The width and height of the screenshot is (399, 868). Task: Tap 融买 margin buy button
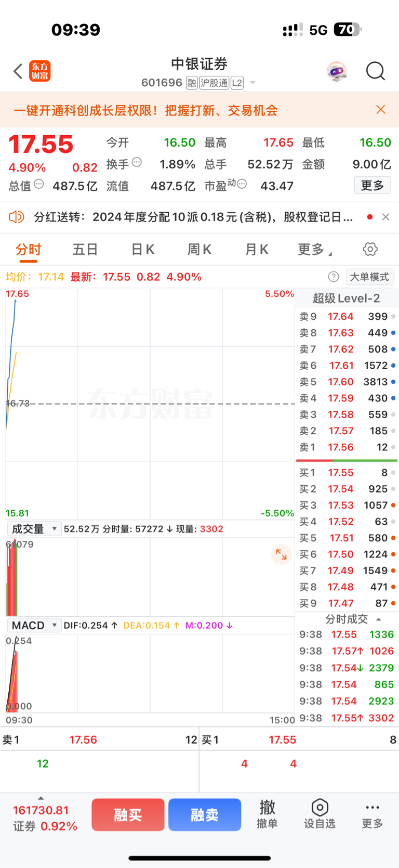(x=128, y=815)
